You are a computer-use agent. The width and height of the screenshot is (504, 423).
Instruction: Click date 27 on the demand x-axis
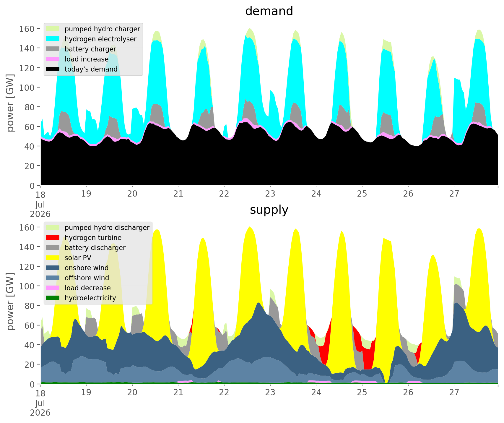tap(454, 194)
